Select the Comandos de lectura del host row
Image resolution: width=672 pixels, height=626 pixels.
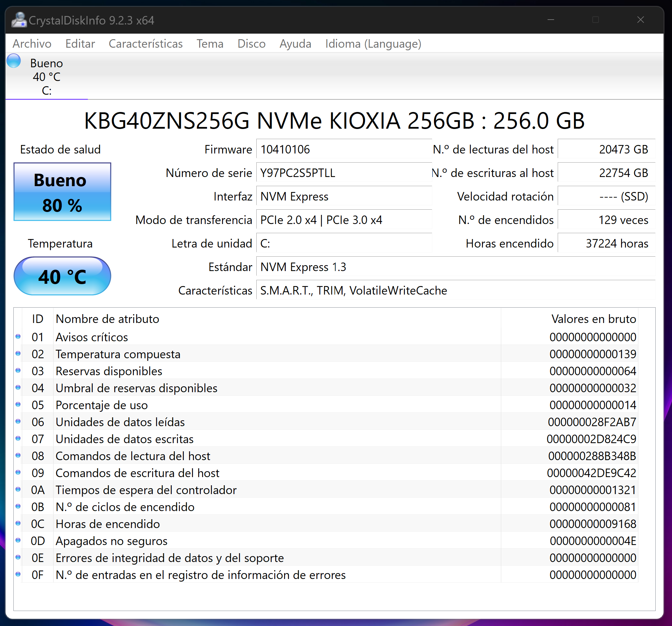click(326, 456)
